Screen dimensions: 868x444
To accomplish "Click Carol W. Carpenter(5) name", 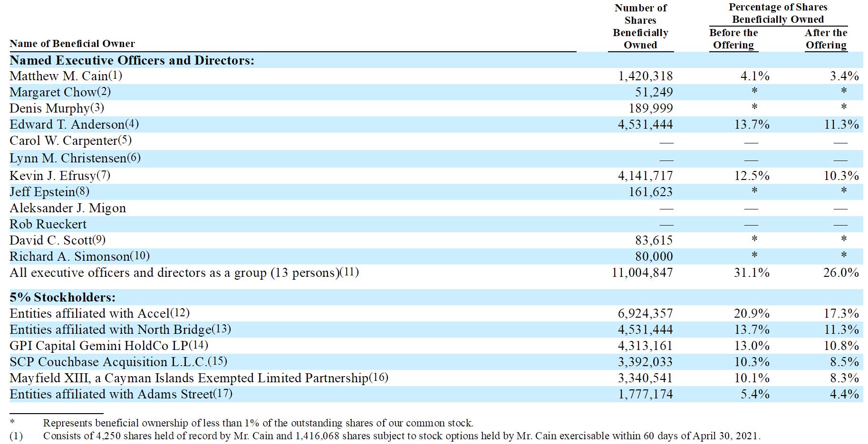I will point(70,141).
